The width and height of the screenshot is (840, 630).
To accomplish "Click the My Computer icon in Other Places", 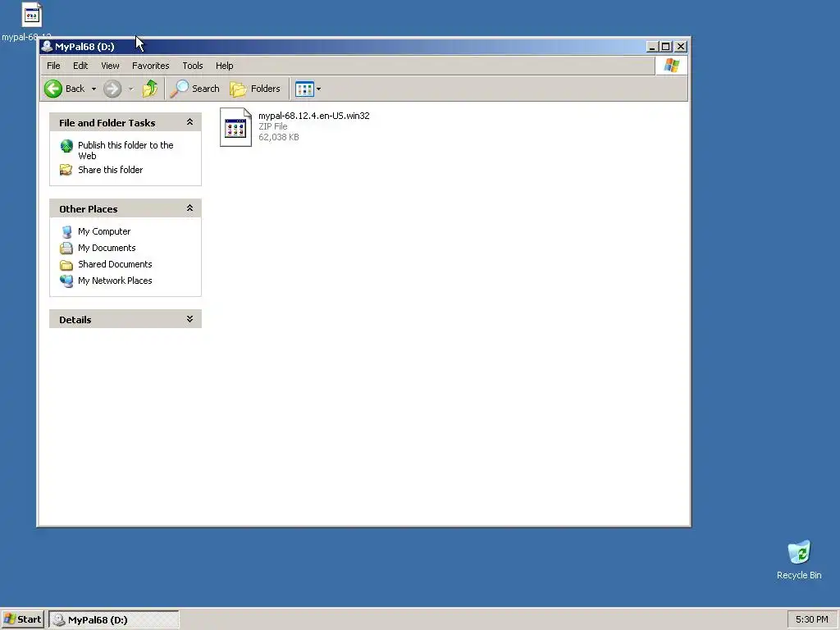I will coord(66,231).
